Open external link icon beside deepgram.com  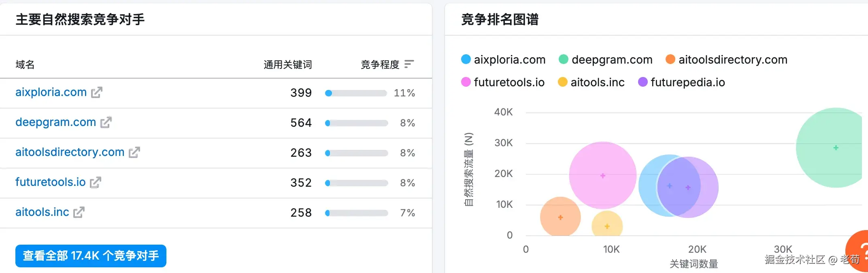(106, 123)
